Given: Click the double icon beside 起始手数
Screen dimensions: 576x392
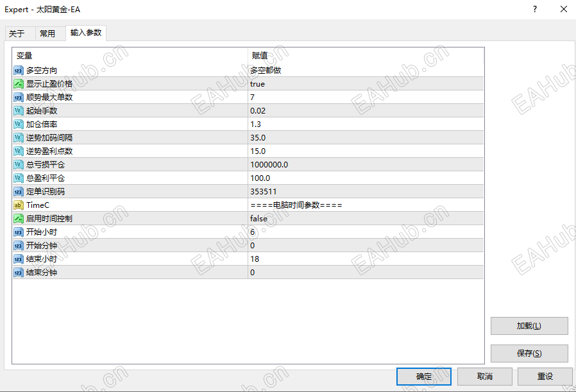Looking at the screenshot, I should (x=19, y=111).
